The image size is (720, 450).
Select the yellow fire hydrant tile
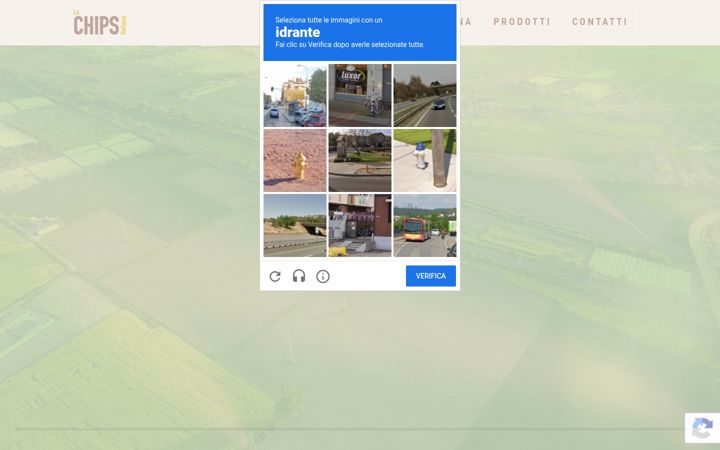pos(295,160)
